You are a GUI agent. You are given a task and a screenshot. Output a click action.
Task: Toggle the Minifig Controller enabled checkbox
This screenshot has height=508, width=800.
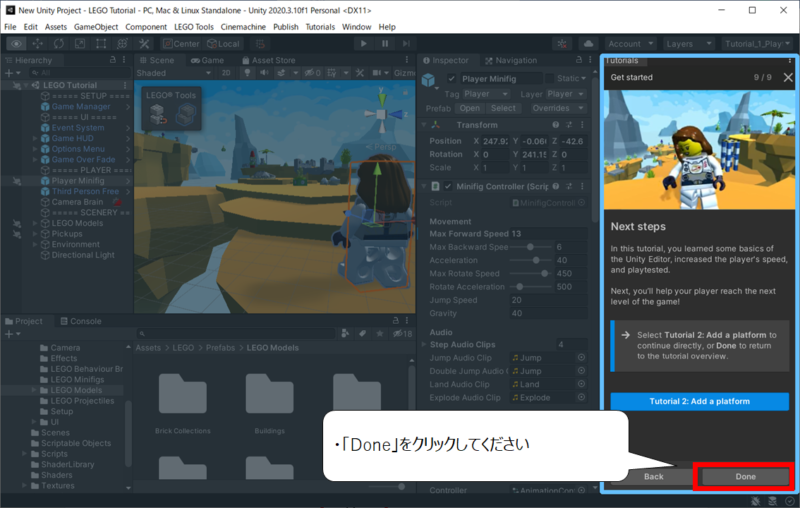point(448,187)
